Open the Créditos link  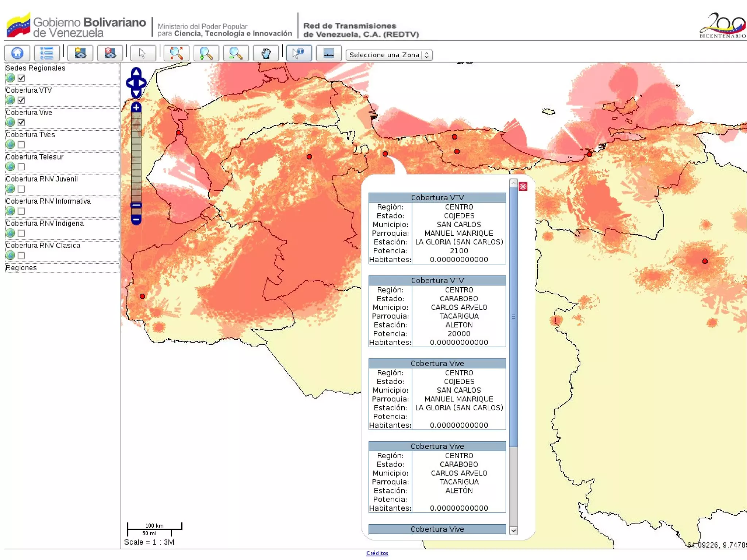377,553
